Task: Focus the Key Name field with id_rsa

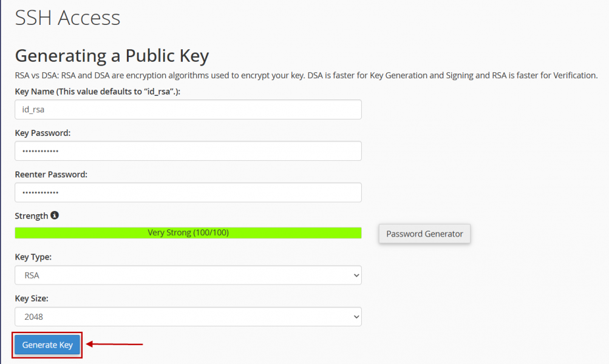Action: pos(188,109)
